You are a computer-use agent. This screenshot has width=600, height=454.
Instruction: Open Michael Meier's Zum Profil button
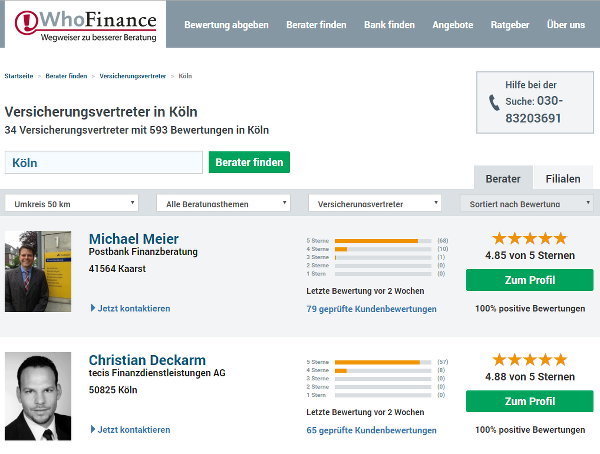pos(530,280)
